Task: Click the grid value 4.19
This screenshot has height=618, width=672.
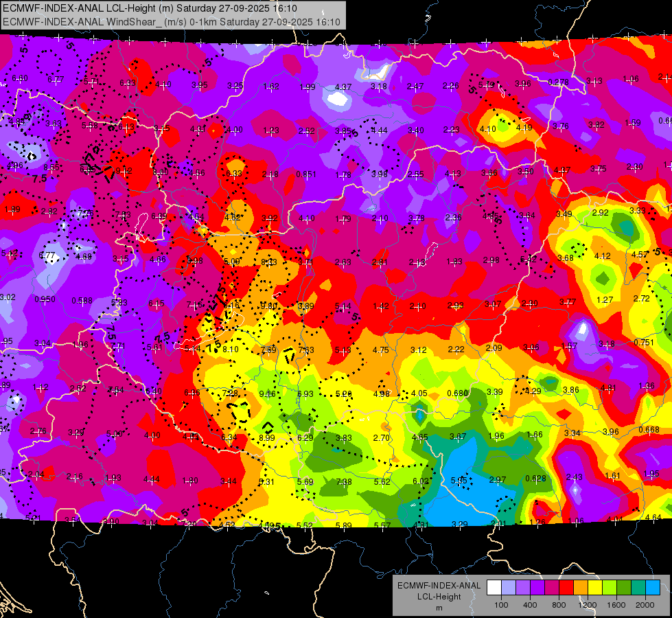Action: point(524,127)
